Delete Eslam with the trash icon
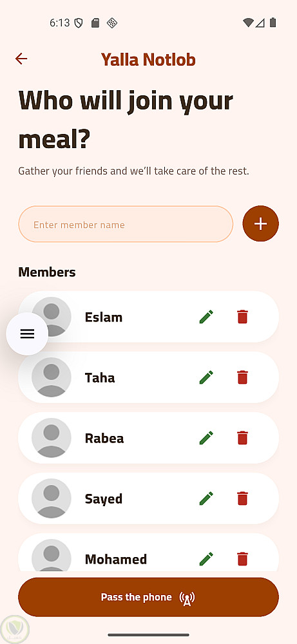297x644 pixels. coord(242,317)
